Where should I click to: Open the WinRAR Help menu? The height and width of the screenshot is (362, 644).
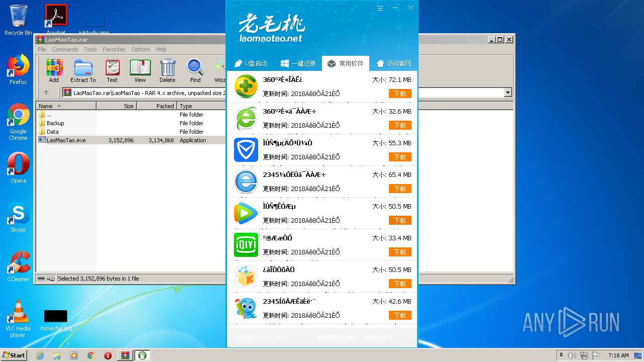tap(161, 49)
